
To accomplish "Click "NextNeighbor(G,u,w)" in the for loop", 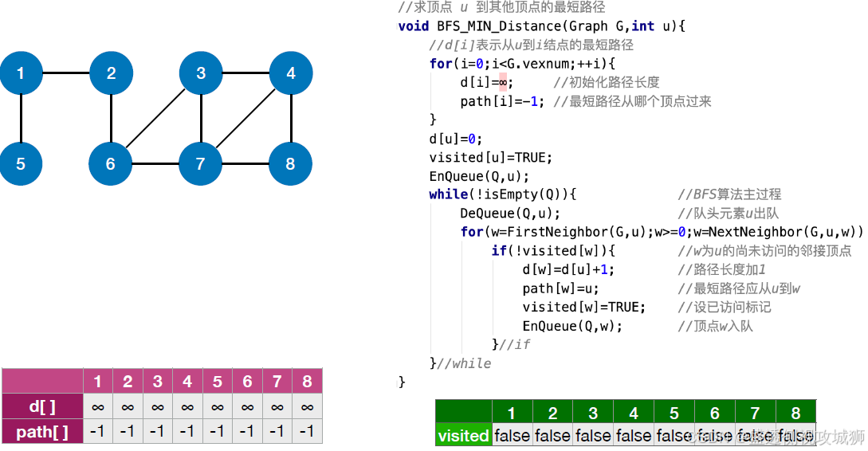I will click(782, 232).
